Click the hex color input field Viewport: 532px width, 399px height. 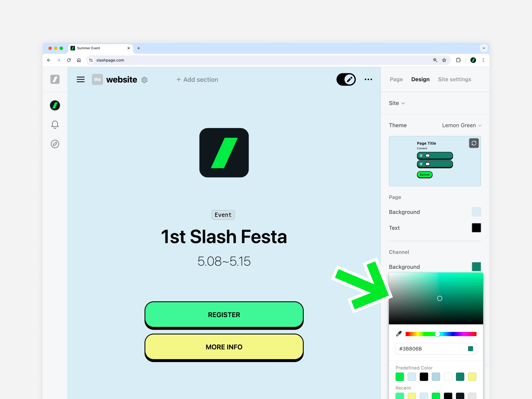click(x=431, y=349)
